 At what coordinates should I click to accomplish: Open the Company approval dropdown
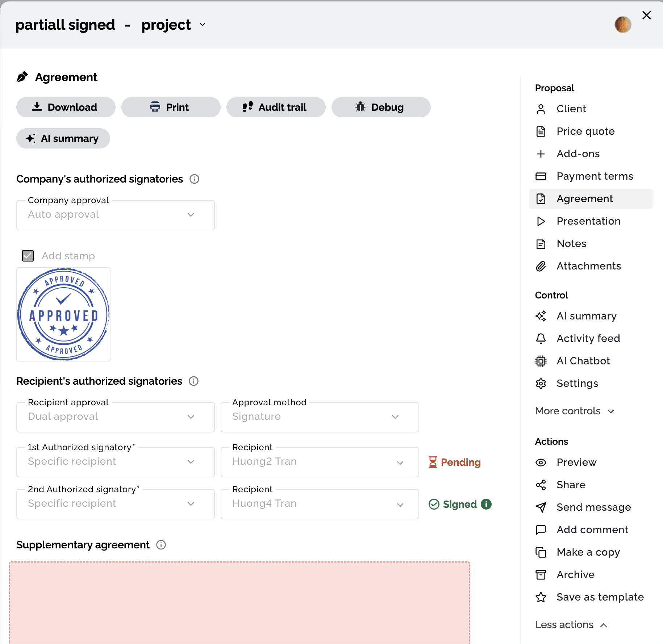coord(116,215)
